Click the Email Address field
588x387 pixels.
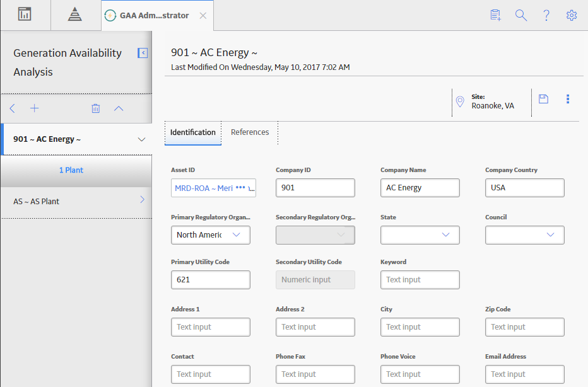pyautogui.click(x=525, y=374)
